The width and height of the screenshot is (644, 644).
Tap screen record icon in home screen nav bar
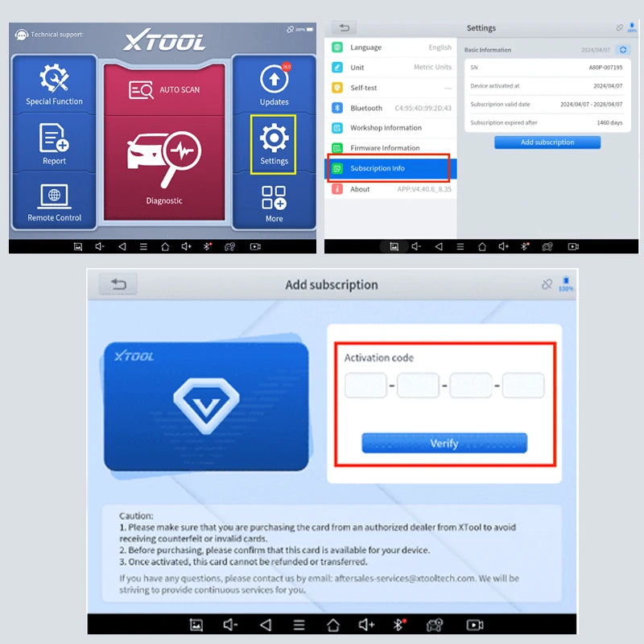tap(255, 246)
